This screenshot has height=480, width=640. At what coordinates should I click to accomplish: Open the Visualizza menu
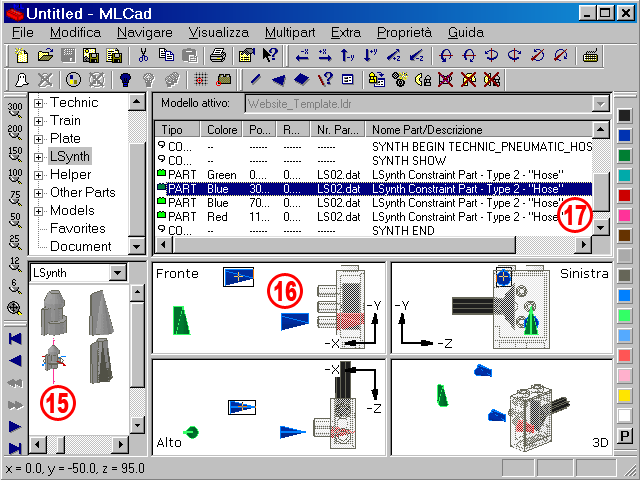[218, 33]
